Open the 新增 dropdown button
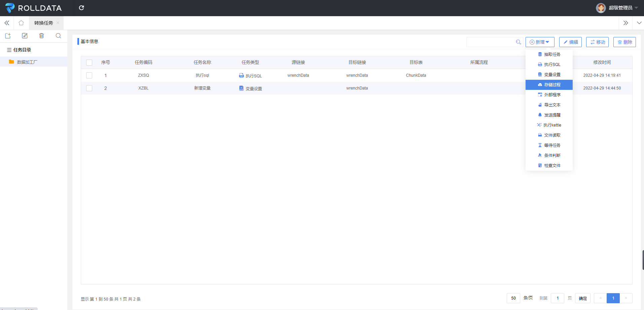The width and height of the screenshot is (644, 310). pyautogui.click(x=540, y=42)
